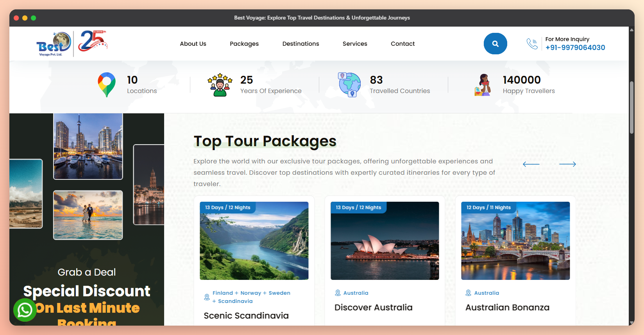The width and height of the screenshot is (644, 335).
Task: Click the Toronto harbor skyline photo
Action: click(x=88, y=146)
